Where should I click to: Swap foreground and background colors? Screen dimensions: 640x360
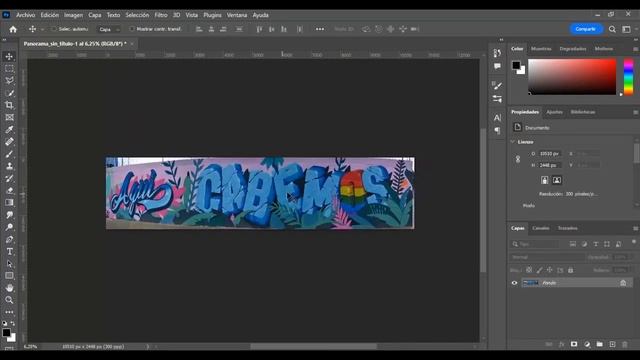point(13,323)
